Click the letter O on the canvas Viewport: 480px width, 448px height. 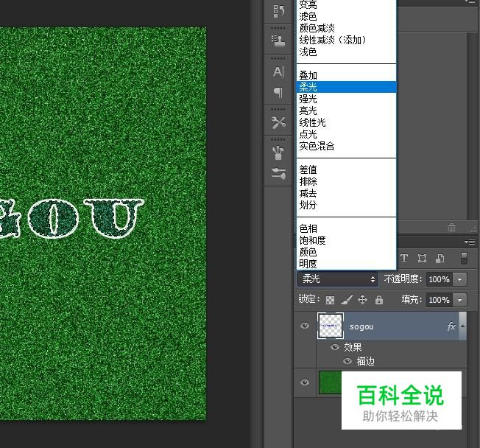click(53, 218)
